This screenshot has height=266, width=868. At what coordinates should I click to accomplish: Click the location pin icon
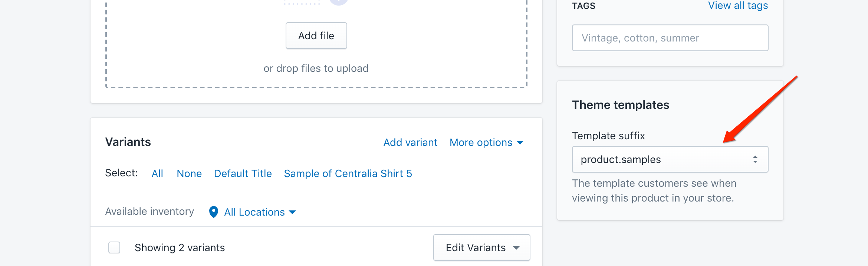[214, 212]
